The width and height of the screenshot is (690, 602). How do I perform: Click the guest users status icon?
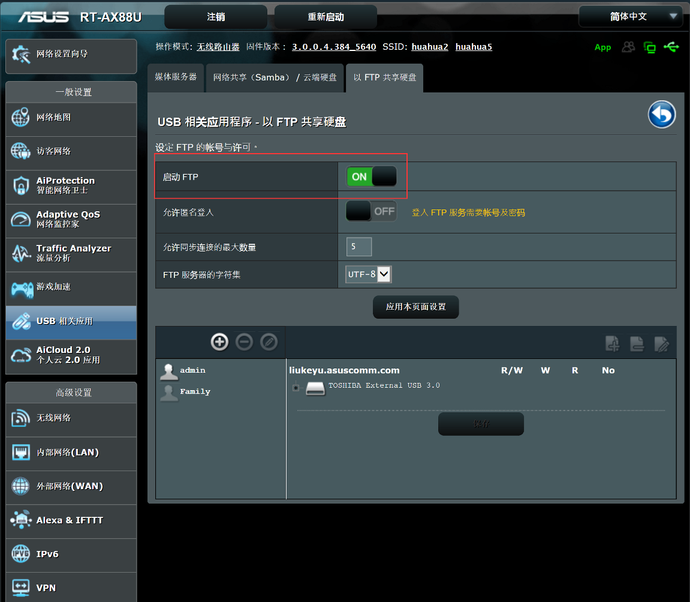pos(628,47)
